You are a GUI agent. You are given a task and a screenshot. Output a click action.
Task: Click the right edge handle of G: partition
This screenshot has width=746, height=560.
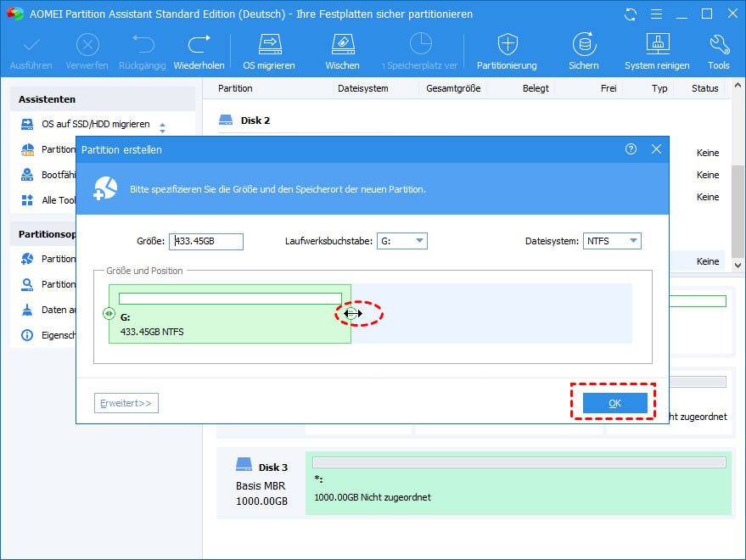pyautogui.click(x=351, y=314)
